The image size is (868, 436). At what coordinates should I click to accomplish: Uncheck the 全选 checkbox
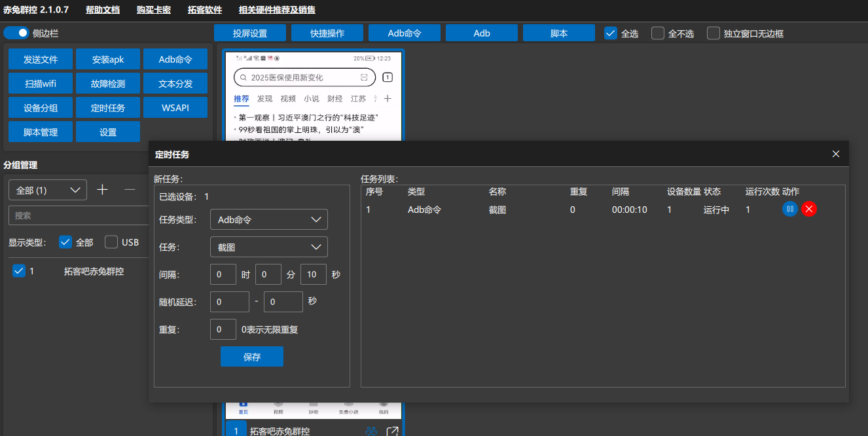(x=610, y=33)
